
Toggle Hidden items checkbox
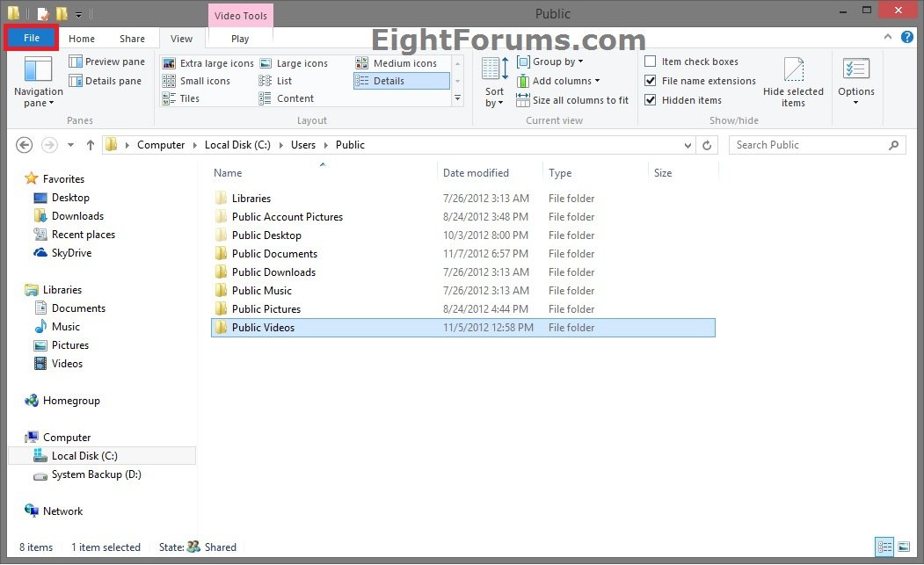(x=651, y=100)
